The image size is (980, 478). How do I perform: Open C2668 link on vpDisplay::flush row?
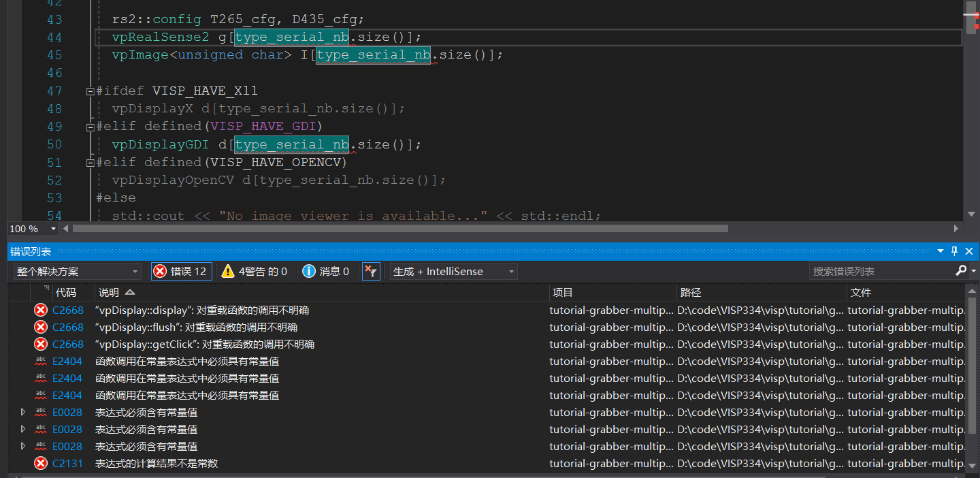[68, 328]
